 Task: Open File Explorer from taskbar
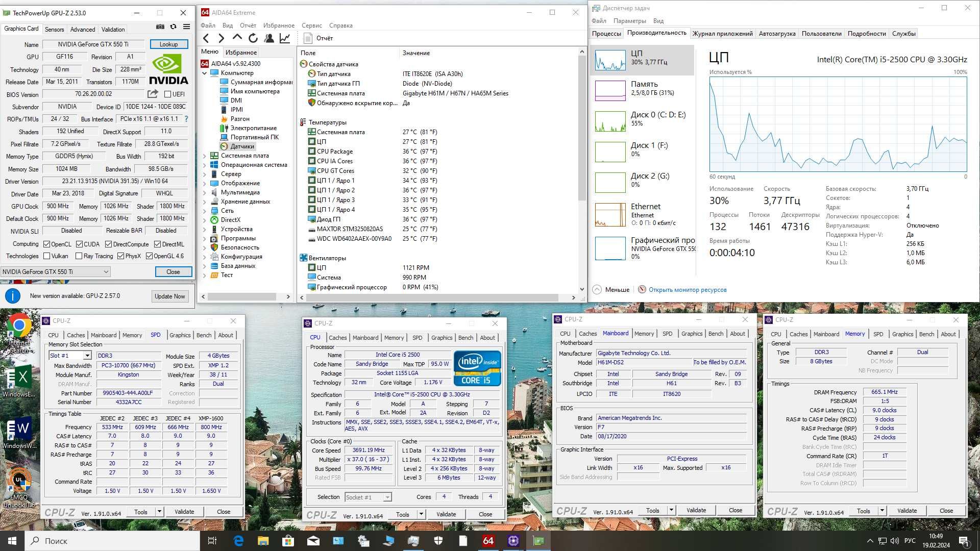(x=263, y=541)
